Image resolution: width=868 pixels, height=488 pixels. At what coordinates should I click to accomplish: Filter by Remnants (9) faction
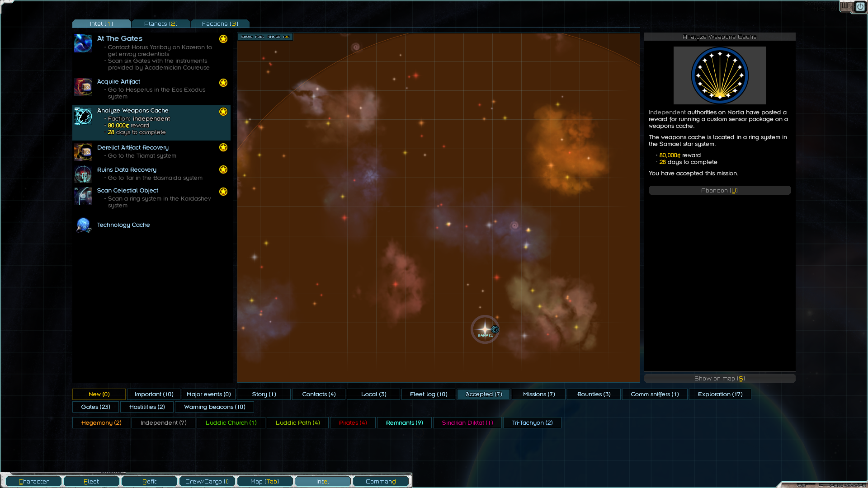pyautogui.click(x=404, y=422)
